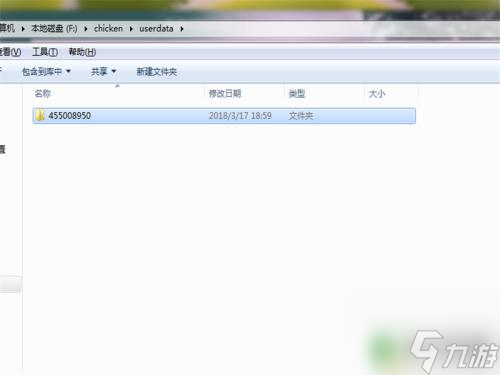Screen dimensions: 500x375
Task: Open the 帮助(H) menu
Action: point(82,52)
